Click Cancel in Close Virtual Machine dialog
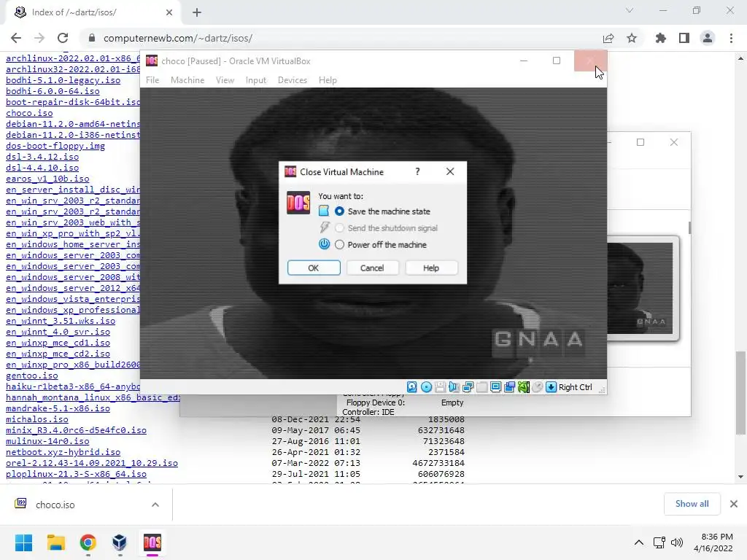The height and width of the screenshot is (560, 747). [x=372, y=268]
